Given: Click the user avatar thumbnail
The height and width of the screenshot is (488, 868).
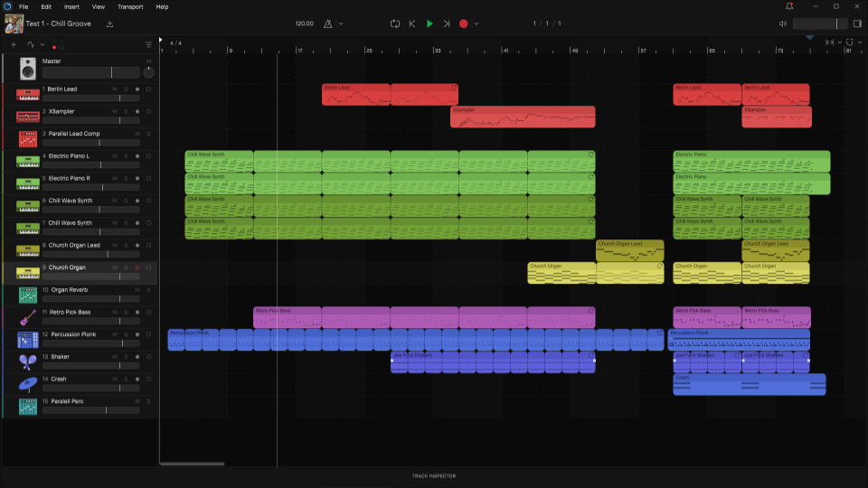Looking at the screenshot, I should pos(14,23).
